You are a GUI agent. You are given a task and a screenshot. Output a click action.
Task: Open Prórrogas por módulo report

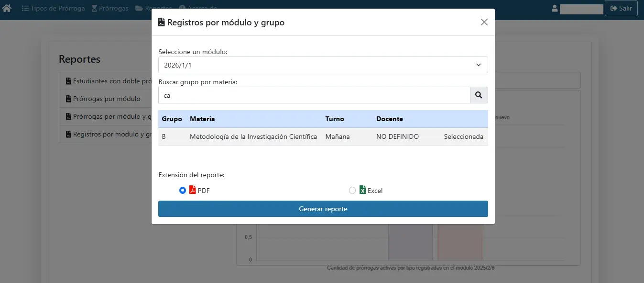click(105, 99)
